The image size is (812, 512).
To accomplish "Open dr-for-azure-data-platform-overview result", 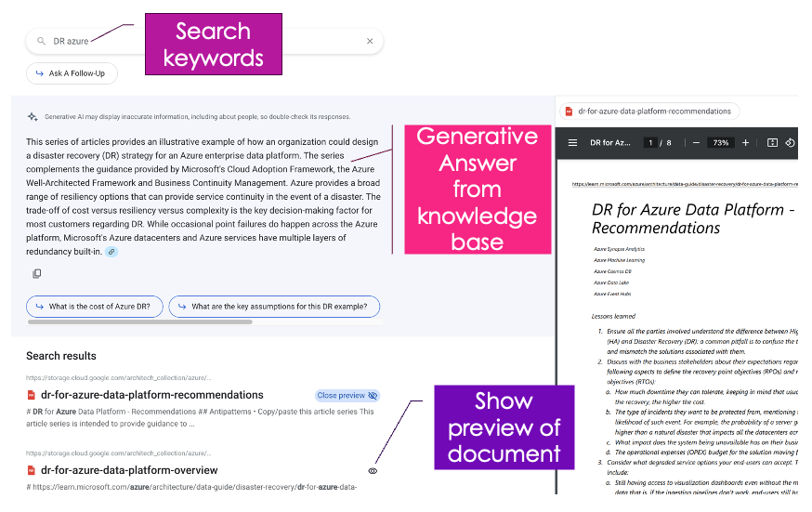I will pos(129,470).
